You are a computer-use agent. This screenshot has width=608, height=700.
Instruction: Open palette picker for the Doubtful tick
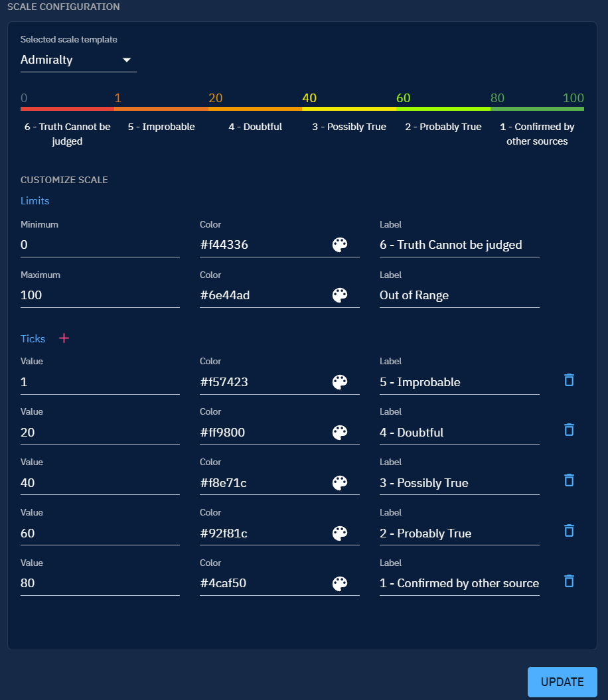(x=339, y=433)
